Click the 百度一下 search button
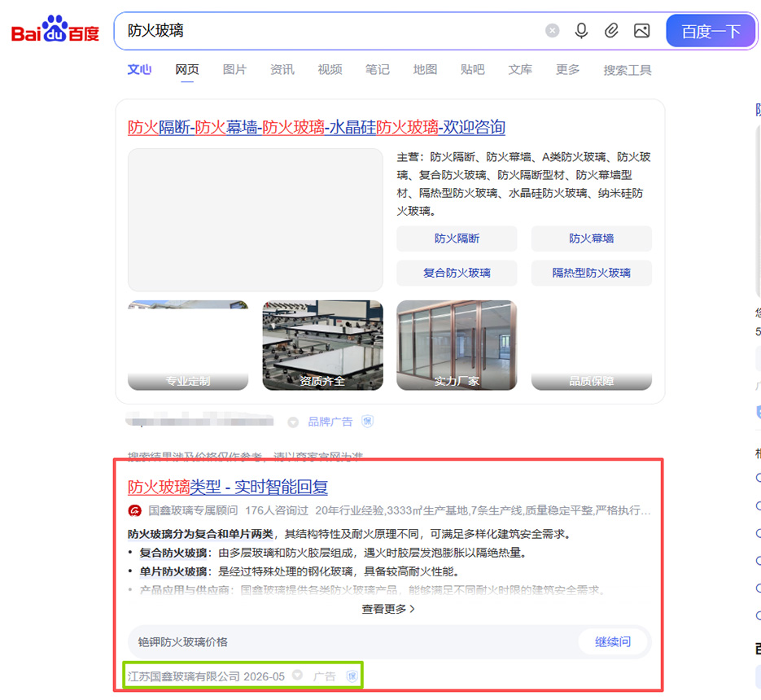The width and height of the screenshot is (761, 700). (711, 31)
